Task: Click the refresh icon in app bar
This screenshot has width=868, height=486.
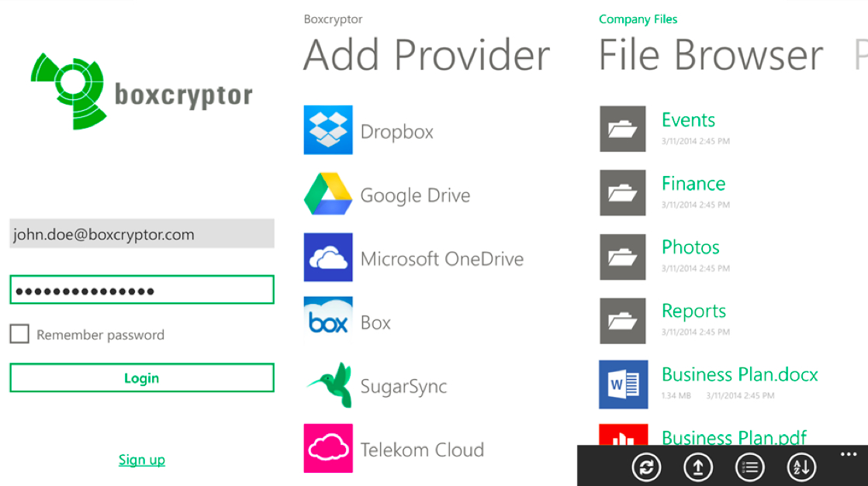Action: point(645,467)
